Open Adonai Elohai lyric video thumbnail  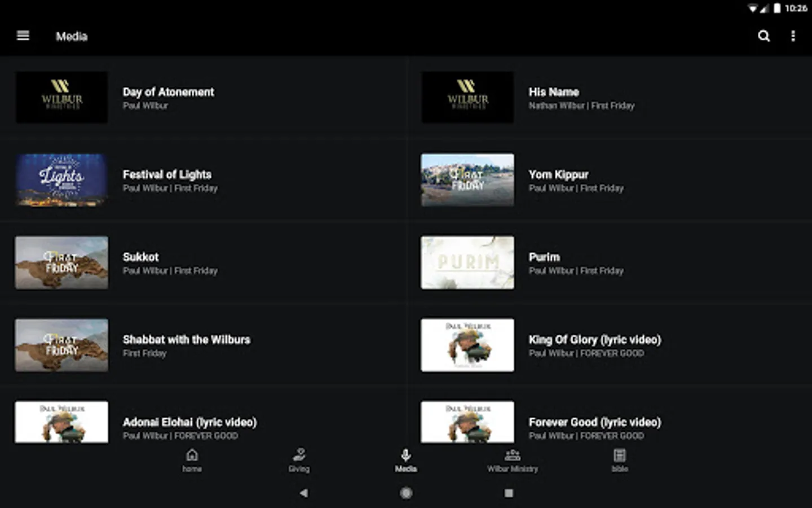pyautogui.click(x=61, y=422)
